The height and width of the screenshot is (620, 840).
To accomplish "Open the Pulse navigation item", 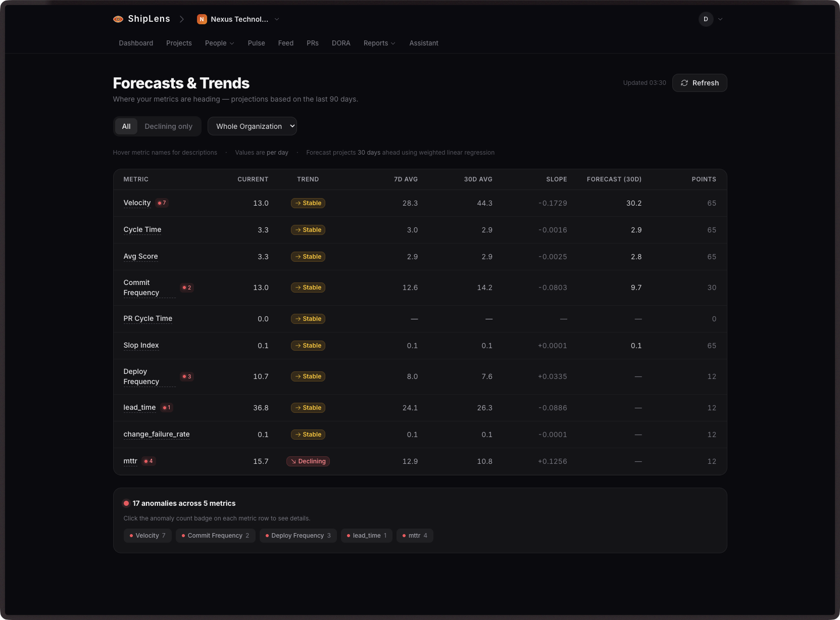I will [256, 43].
